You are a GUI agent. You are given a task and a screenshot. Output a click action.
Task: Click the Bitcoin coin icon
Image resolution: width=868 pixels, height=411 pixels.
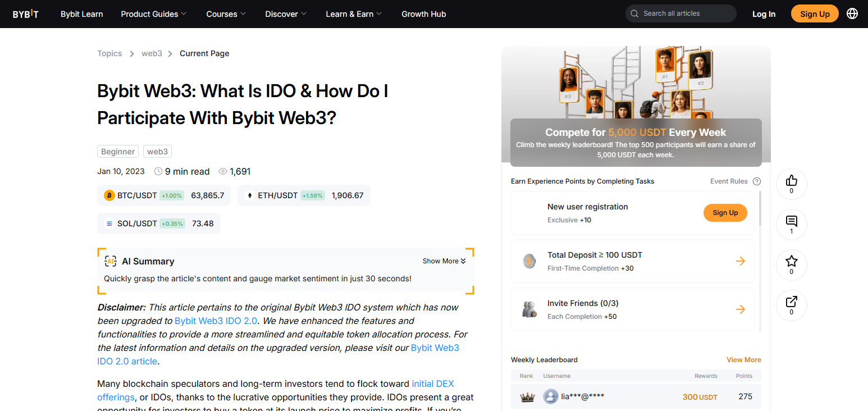coord(109,195)
